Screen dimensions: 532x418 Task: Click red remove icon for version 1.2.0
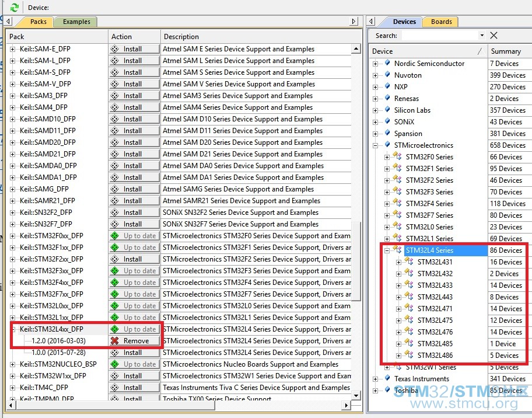(115, 340)
